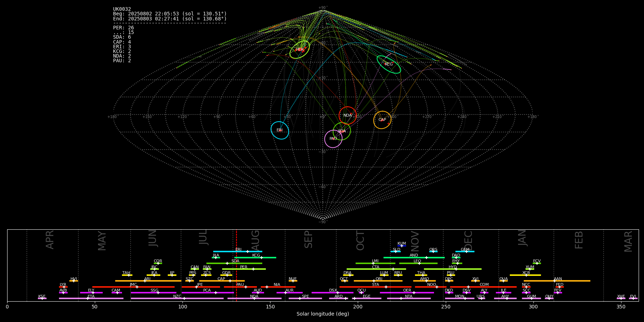Click the DEC month label
This screenshot has height=322, width=644.
(x=468, y=240)
